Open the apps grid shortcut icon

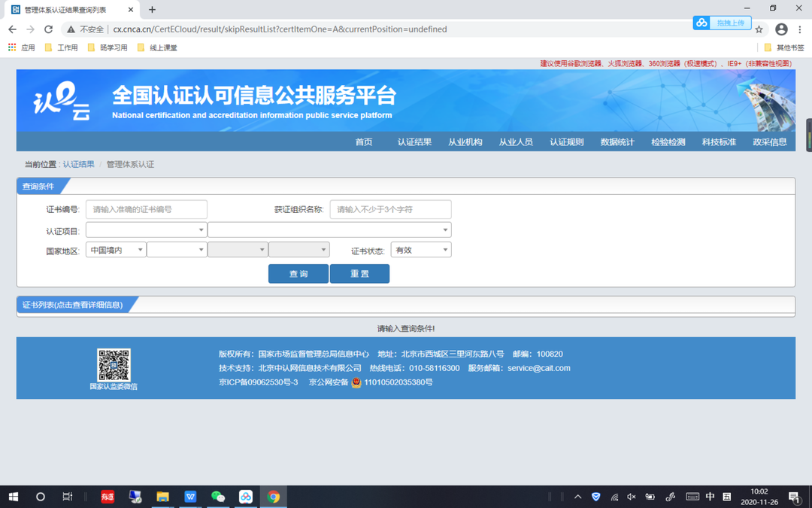pos(12,47)
